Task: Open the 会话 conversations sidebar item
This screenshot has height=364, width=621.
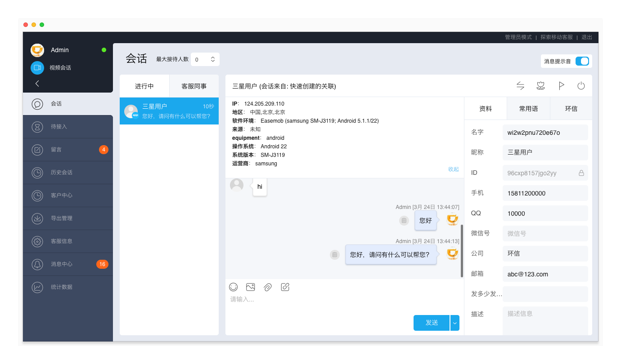Action: pos(68,104)
